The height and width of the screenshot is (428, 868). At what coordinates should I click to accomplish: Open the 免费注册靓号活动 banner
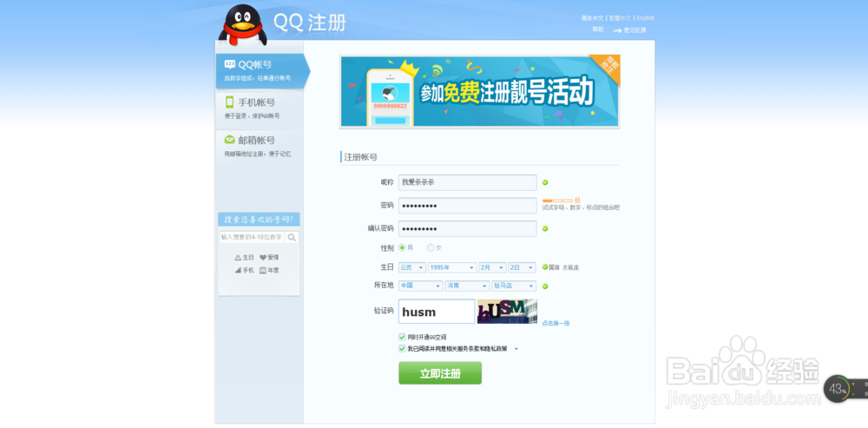pyautogui.click(x=479, y=91)
